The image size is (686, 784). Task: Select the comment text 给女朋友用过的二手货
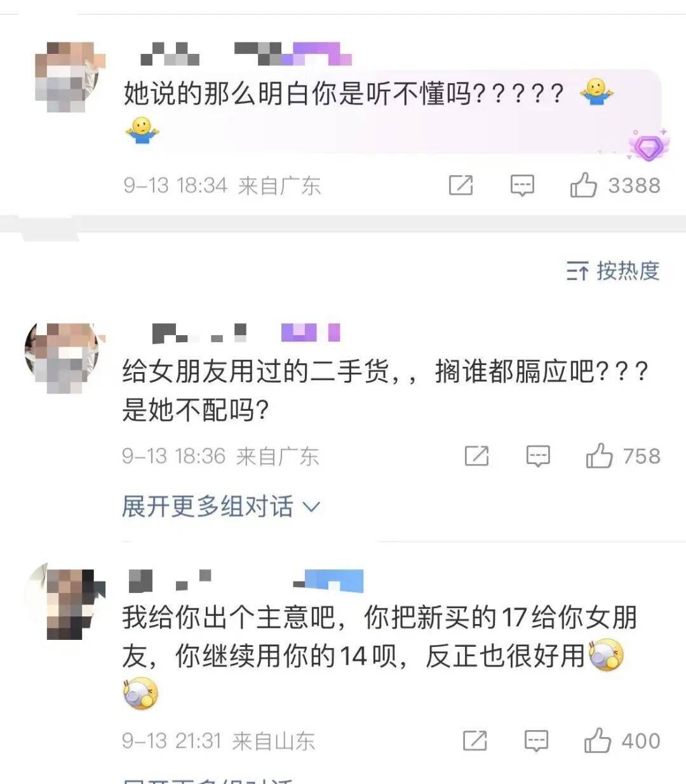tap(255, 371)
